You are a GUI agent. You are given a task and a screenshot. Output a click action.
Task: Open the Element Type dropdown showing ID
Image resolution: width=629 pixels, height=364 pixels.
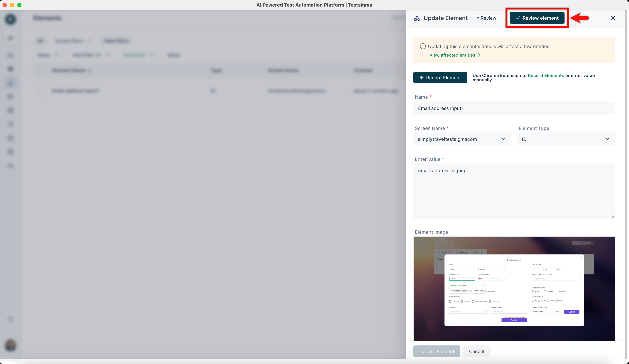[x=565, y=139]
